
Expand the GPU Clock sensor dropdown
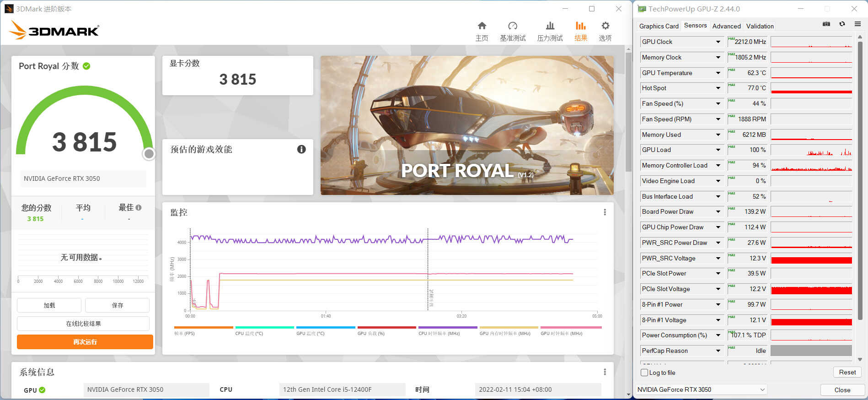[718, 42]
